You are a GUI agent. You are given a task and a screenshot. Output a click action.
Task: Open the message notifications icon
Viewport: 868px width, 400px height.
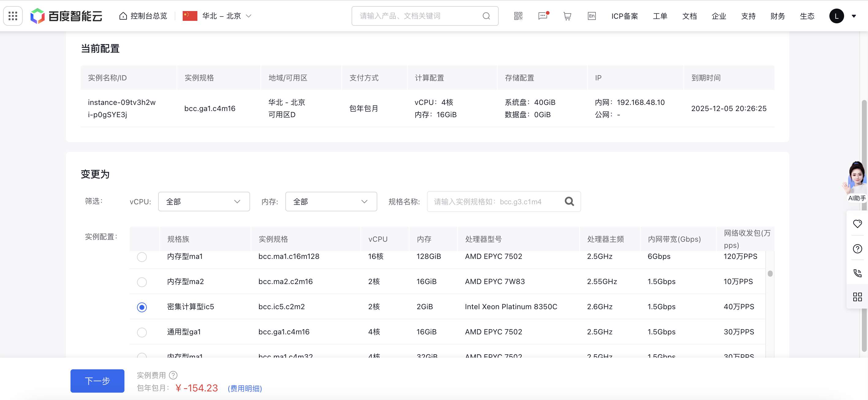(x=542, y=16)
